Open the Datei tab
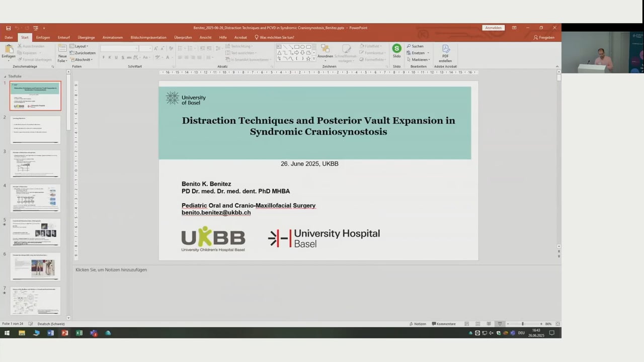 pyautogui.click(x=9, y=37)
